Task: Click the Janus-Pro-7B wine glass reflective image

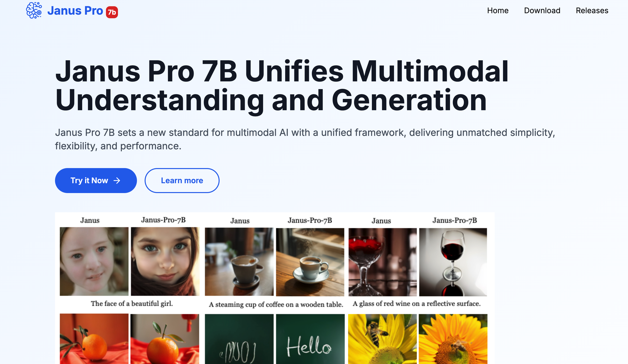Action: coord(453,262)
